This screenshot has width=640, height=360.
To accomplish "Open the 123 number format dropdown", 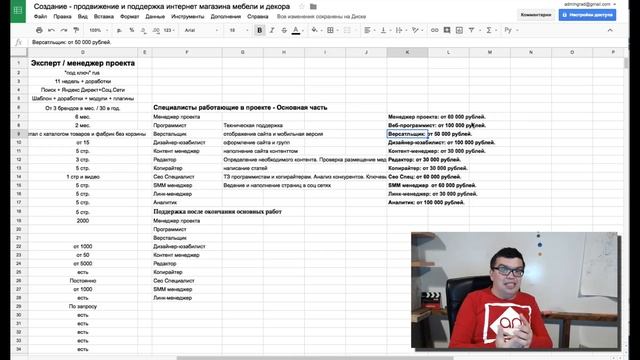I will tap(169, 30).
